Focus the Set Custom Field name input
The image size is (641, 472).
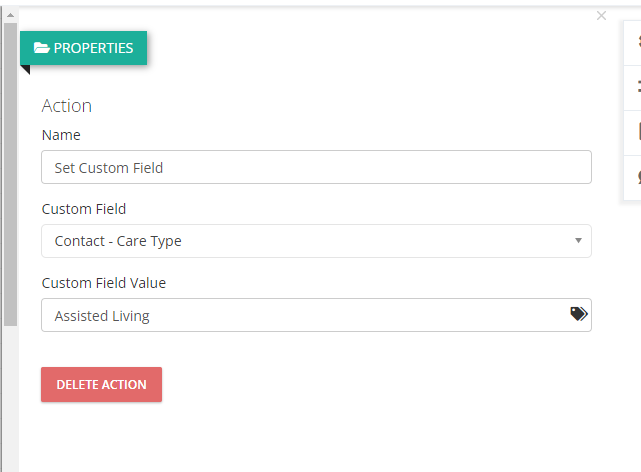[316, 167]
